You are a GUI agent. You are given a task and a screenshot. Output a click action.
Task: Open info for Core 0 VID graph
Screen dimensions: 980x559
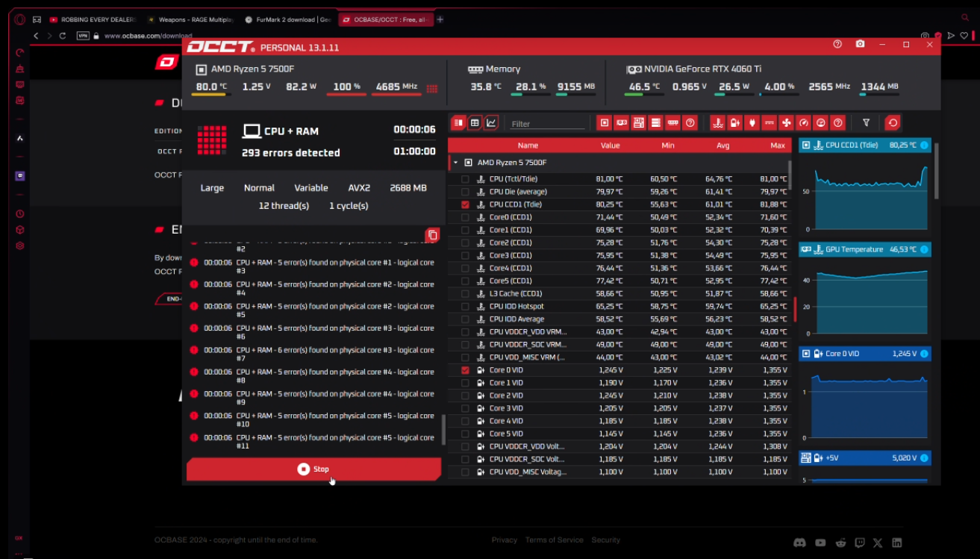[924, 354]
